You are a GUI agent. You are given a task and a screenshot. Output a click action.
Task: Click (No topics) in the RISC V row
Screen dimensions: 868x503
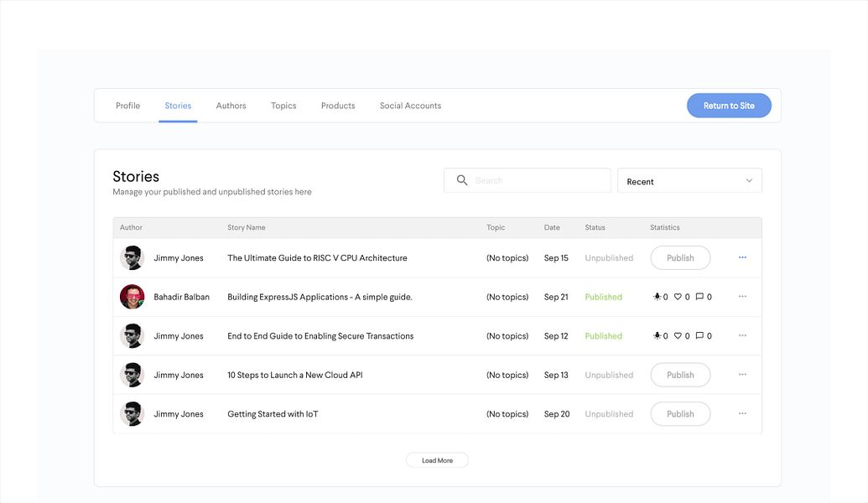pos(507,258)
